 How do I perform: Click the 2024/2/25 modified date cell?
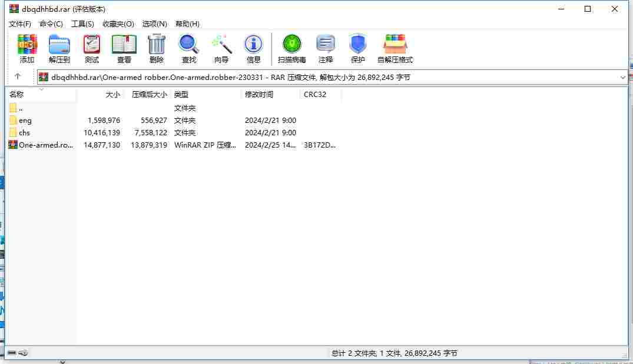(x=270, y=145)
